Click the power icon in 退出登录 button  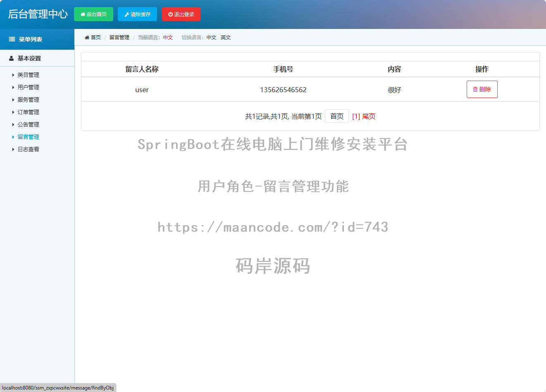tap(171, 14)
